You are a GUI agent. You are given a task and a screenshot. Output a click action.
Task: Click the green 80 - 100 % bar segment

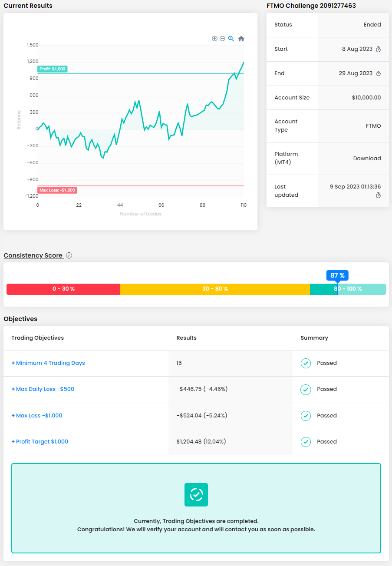pos(348,289)
